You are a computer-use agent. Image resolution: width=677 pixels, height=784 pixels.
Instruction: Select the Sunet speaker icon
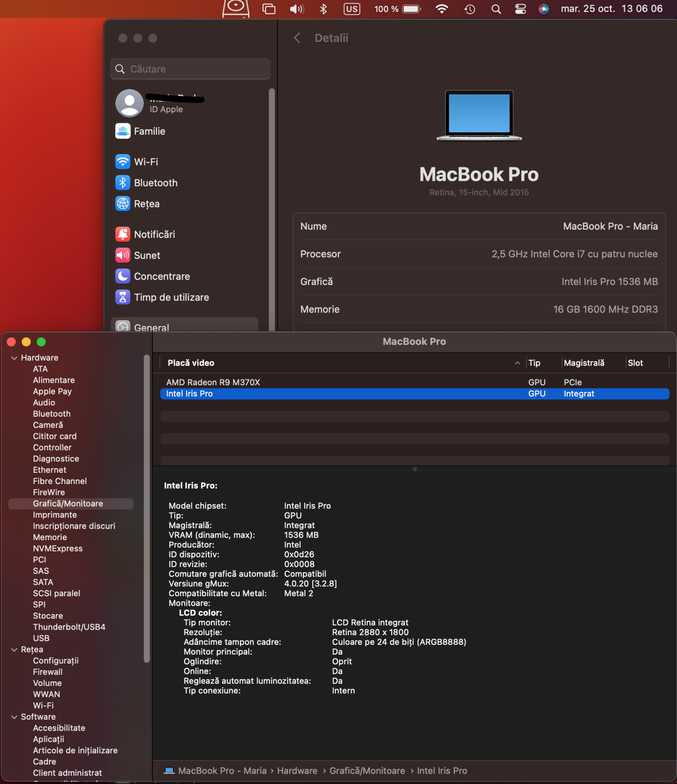tap(123, 255)
